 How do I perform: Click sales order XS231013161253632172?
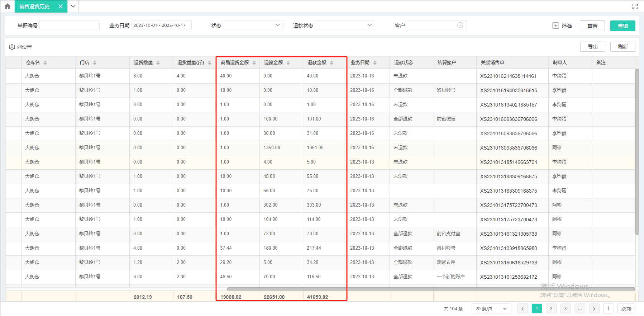coord(509,277)
